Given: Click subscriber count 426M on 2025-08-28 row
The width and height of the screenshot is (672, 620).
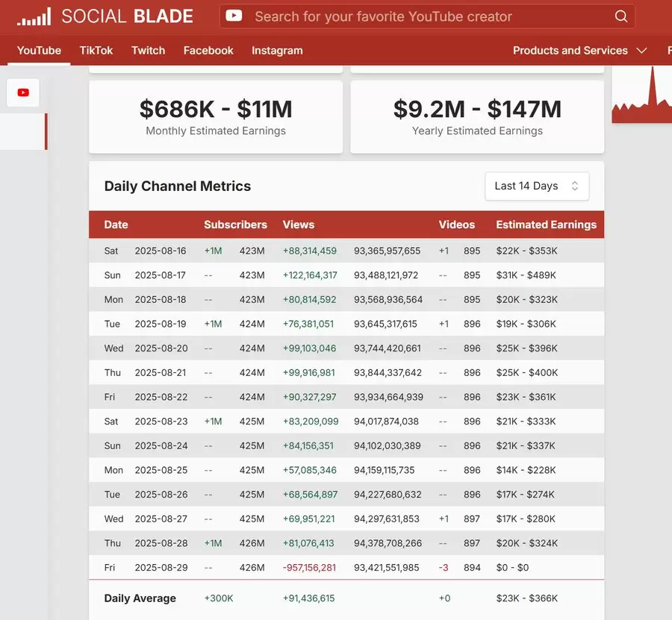Looking at the screenshot, I should click(252, 544).
